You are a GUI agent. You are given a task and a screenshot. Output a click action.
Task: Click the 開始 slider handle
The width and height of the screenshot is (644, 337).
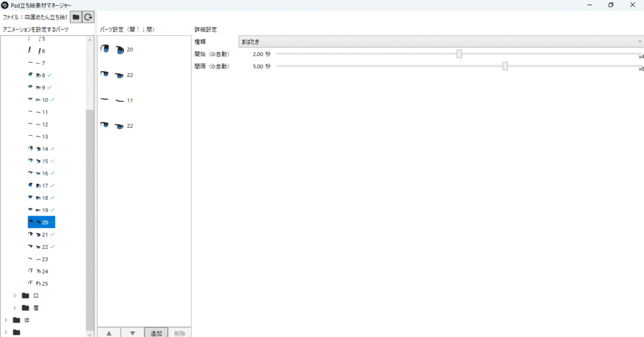click(x=459, y=54)
